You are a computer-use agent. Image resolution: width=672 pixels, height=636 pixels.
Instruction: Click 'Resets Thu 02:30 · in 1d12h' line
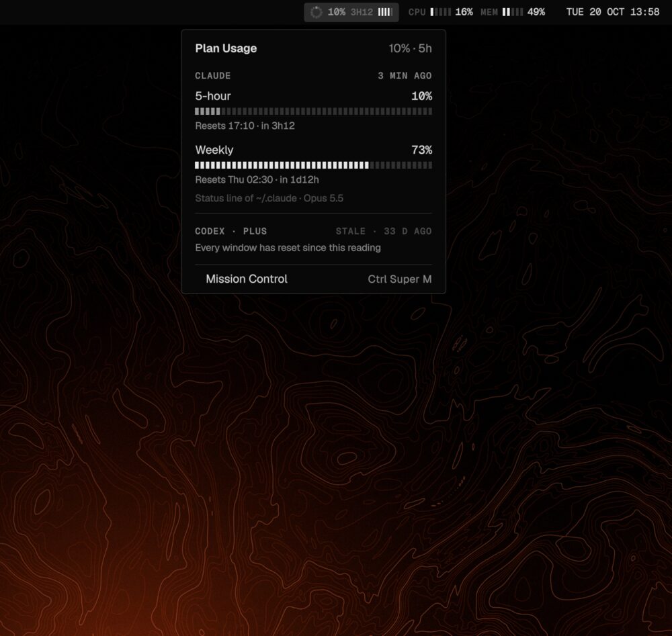[257, 180]
